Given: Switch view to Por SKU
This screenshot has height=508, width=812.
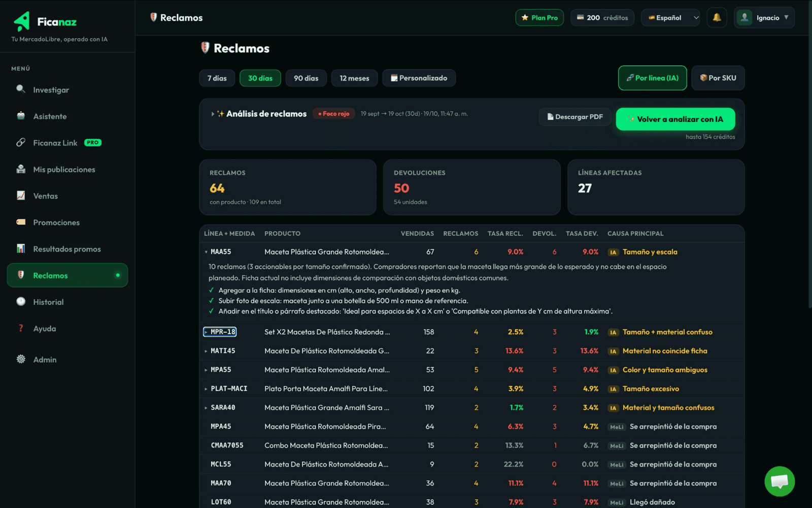Looking at the screenshot, I should coord(718,78).
